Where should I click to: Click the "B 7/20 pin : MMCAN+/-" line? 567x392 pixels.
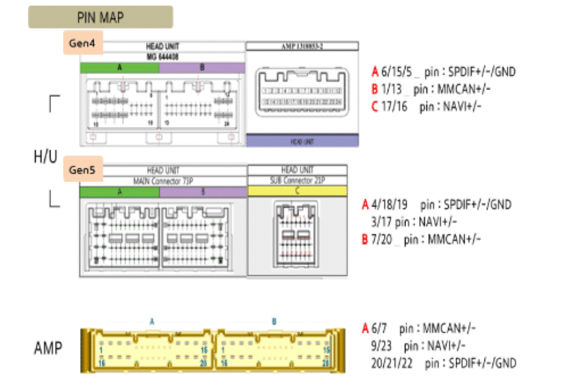point(422,239)
